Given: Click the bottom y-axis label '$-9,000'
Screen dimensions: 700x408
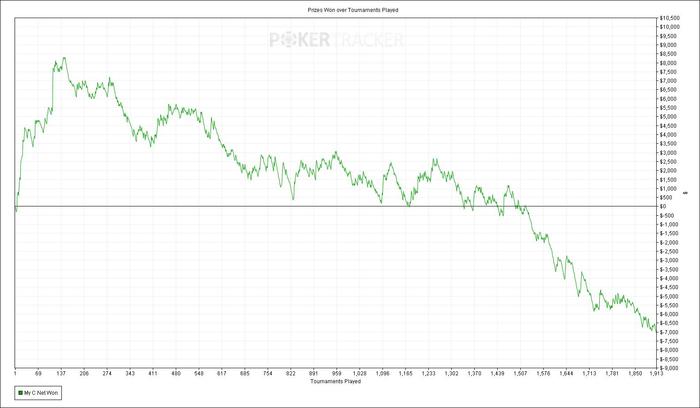Looking at the screenshot, I should 669,368.
